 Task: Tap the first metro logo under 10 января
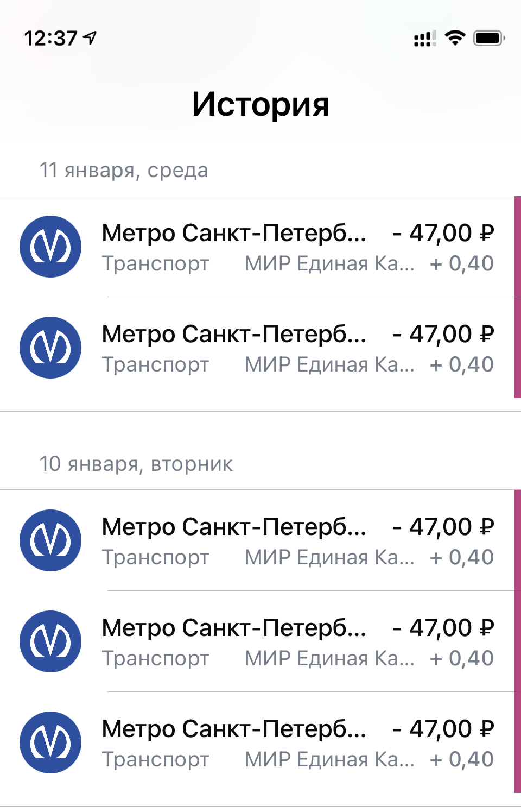[50, 540]
